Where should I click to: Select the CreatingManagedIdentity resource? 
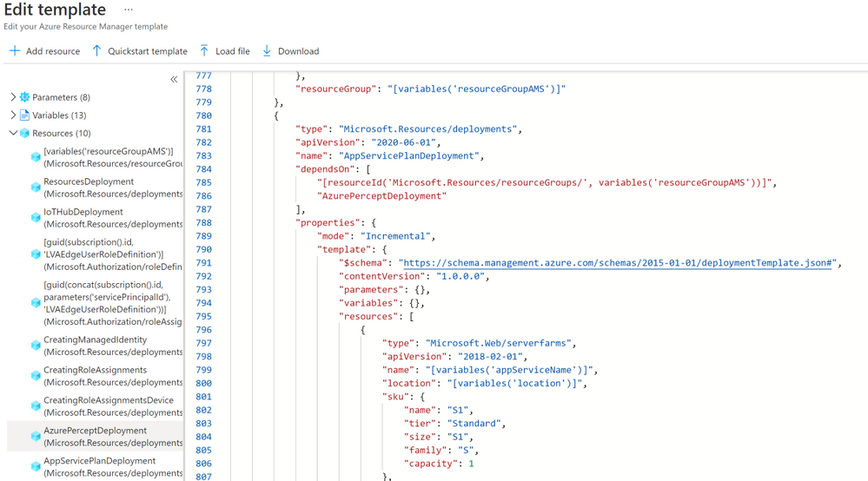(106, 346)
